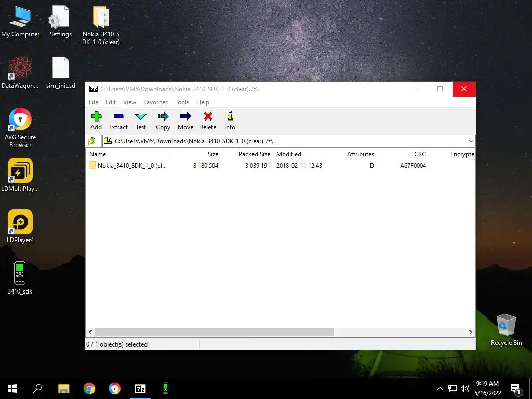Open My Computer desktop icon
532x399 pixels.
pyautogui.click(x=20, y=21)
